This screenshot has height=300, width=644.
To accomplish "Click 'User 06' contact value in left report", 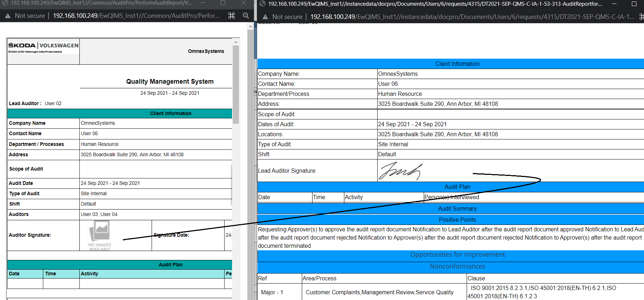I will 89,133.
